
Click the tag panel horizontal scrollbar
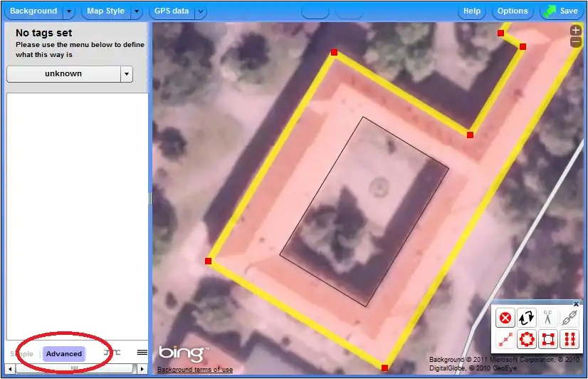pos(74,369)
